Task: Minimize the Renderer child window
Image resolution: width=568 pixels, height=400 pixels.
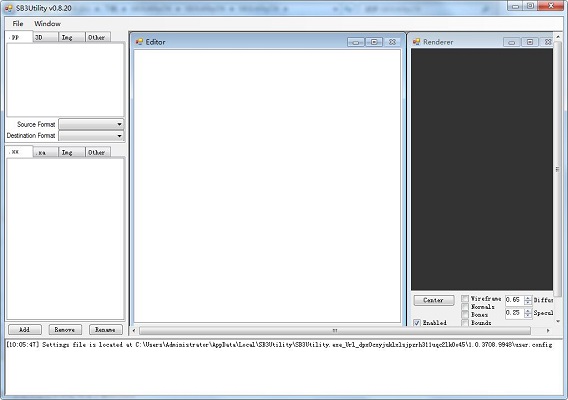Action: click(511, 42)
